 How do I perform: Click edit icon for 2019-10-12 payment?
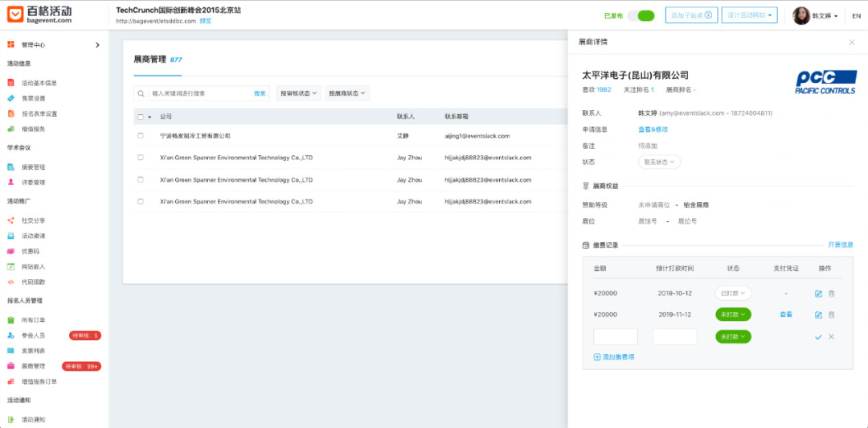click(x=818, y=294)
